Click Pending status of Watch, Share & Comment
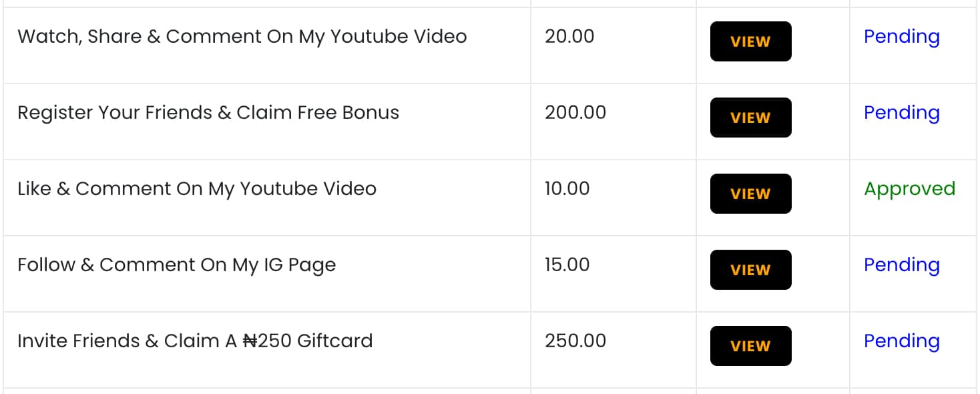Screen dimensions: 980x394 (901, 37)
